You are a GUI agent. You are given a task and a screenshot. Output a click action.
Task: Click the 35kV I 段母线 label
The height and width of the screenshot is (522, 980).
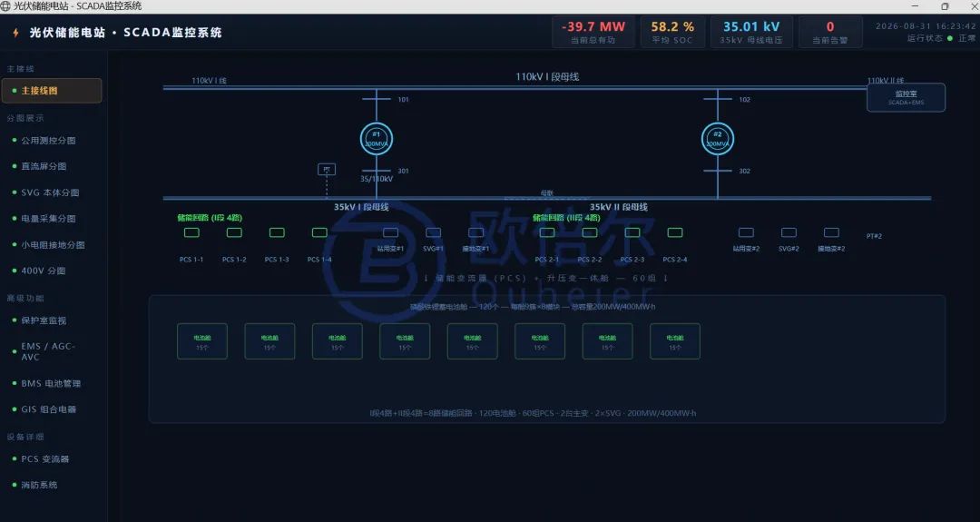point(361,207)
